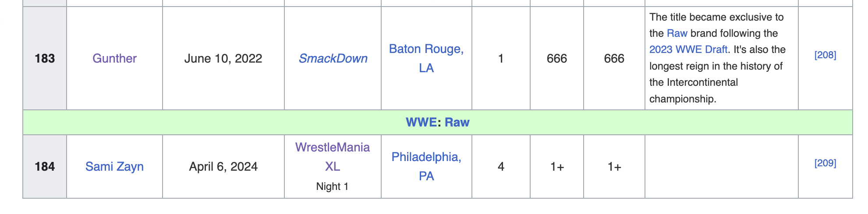Open reference citation [208]

[x=825, y=55]
